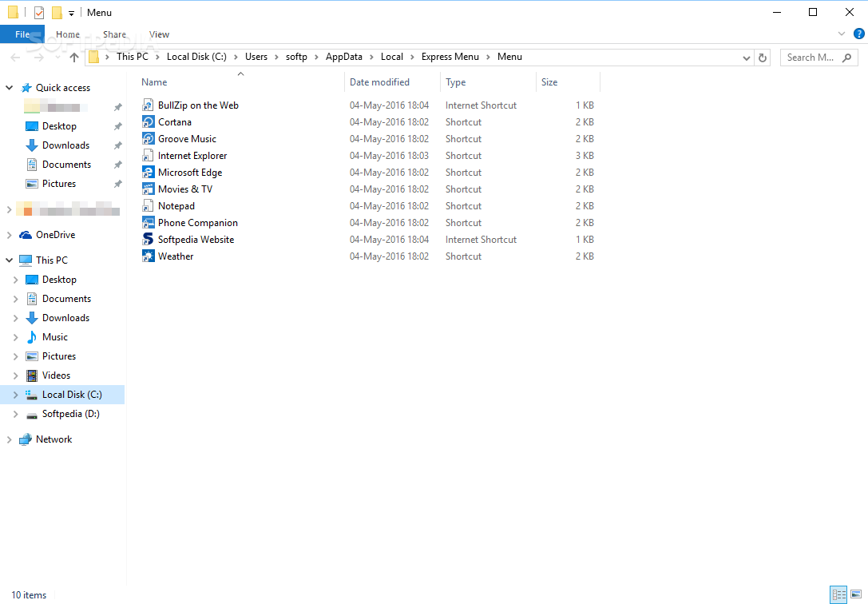Sort by the Date modified column header

click(x=393, y=82)
